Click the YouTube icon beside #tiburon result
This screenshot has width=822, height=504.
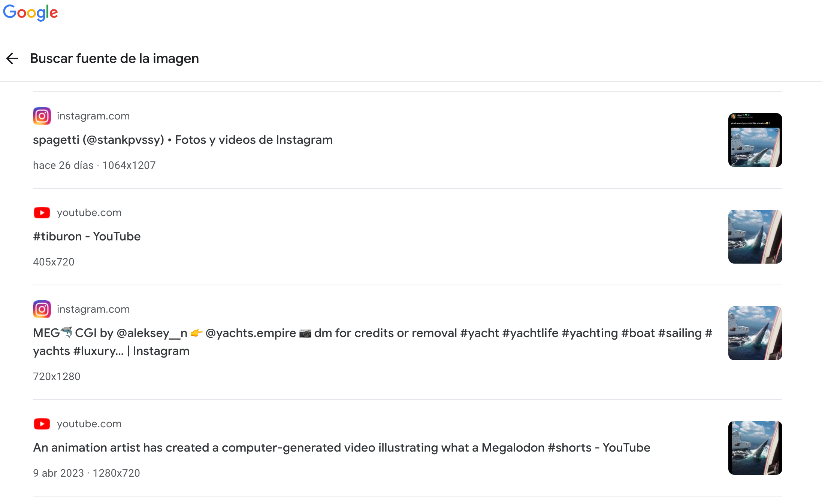point(42,213)
